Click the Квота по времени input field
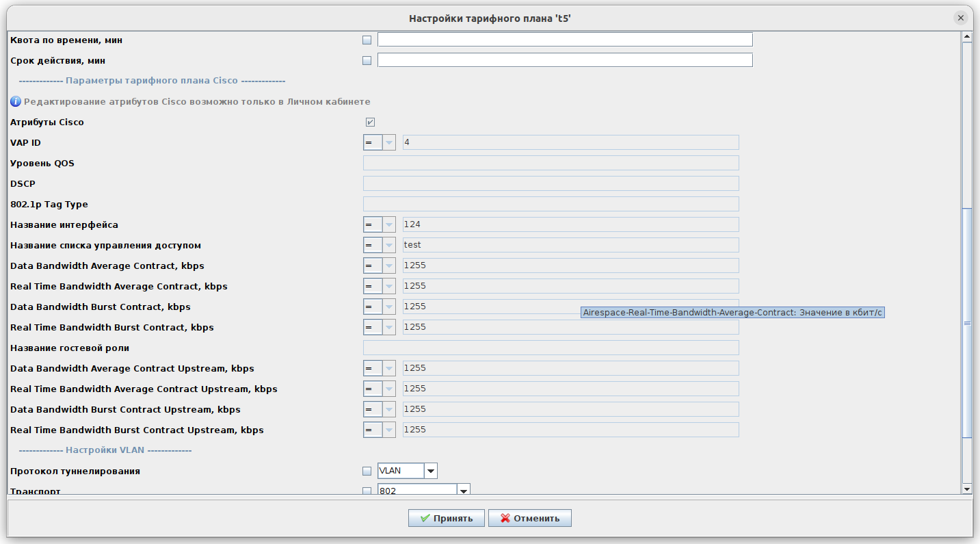980x544 pixels. 564,40
